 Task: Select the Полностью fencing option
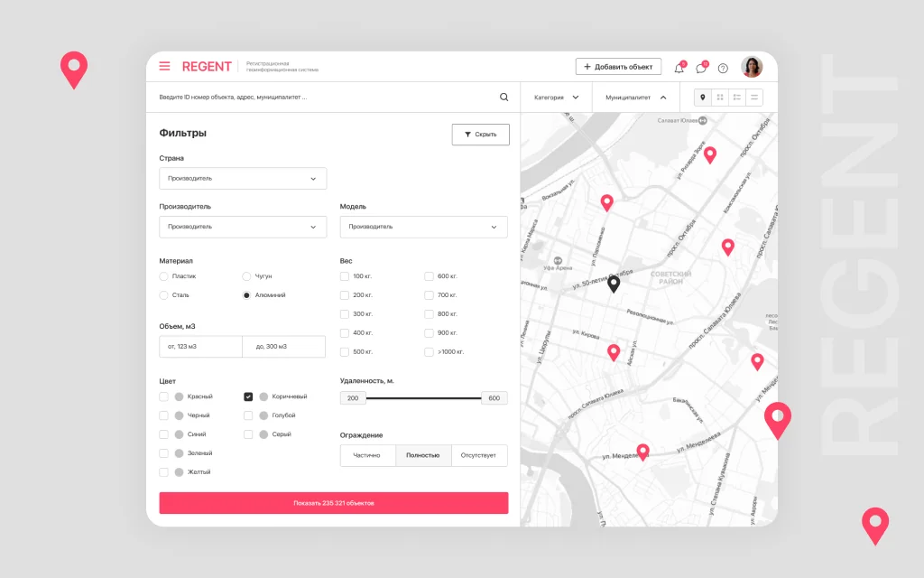coord(424,455)
